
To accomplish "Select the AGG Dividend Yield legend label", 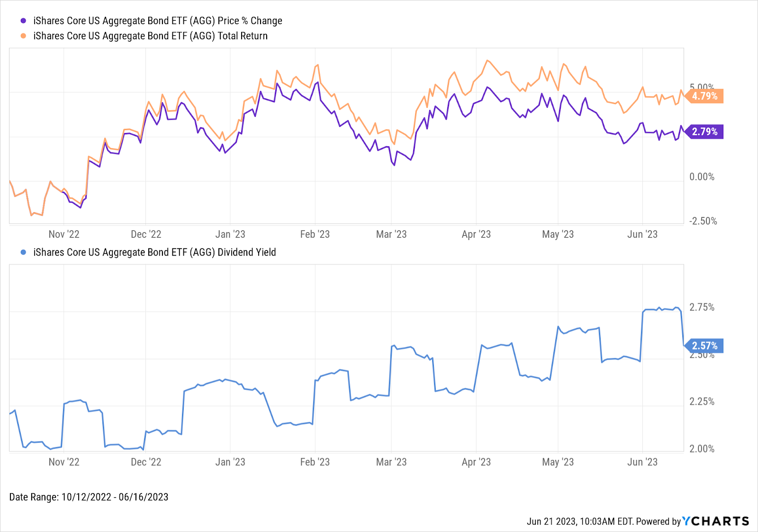I will (154, 252).
